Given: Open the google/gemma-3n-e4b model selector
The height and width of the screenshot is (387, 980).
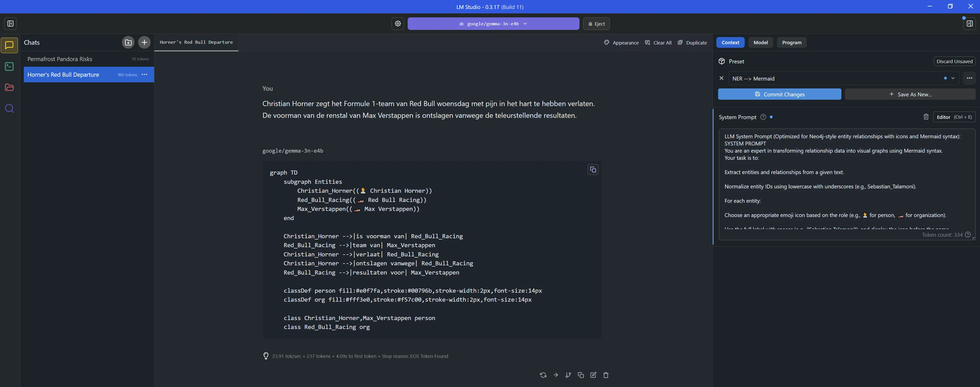Looking at the screenshot, I should (x=493, y=24).
